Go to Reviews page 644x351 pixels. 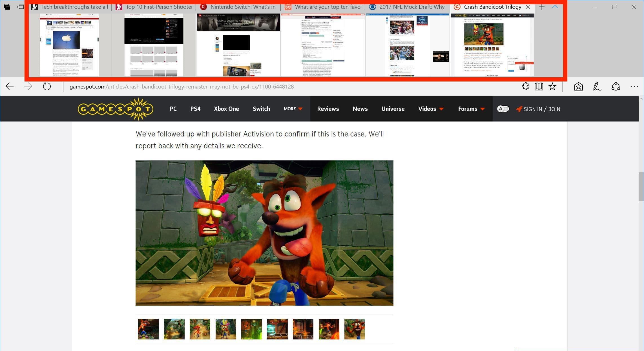tap(328, 109)
